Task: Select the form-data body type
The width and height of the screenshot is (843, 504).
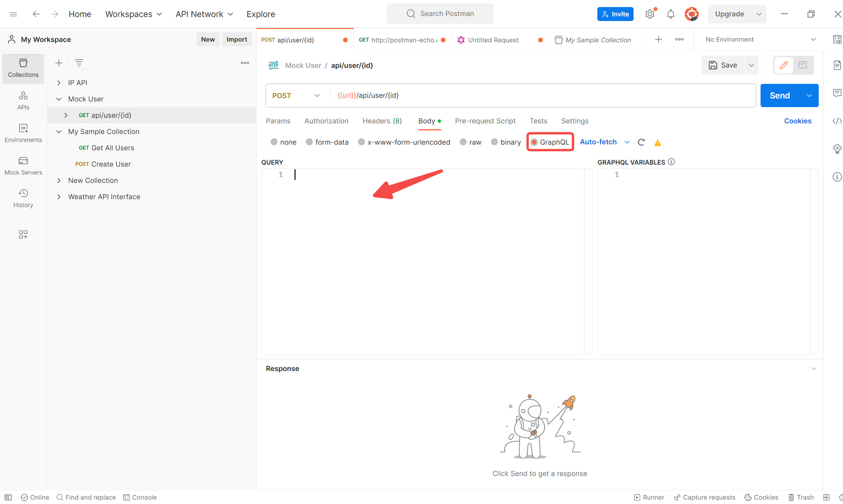Action: click(x=309, y=142)
